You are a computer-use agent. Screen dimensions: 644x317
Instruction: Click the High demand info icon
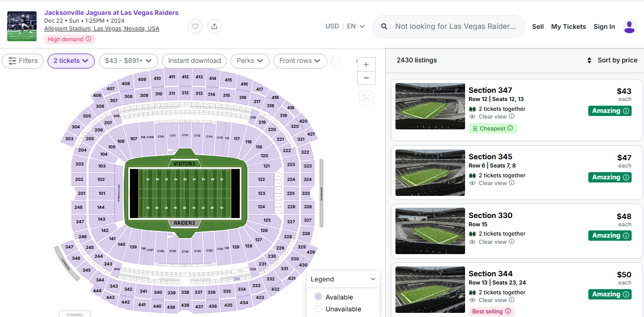pyautogui.click(x=88, y=39)
